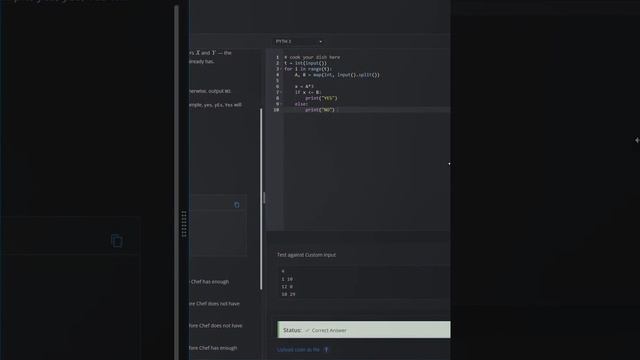Place cursor on 'cook your dish here' comment line
Screen dimensions: 640x360
[312, 58]
